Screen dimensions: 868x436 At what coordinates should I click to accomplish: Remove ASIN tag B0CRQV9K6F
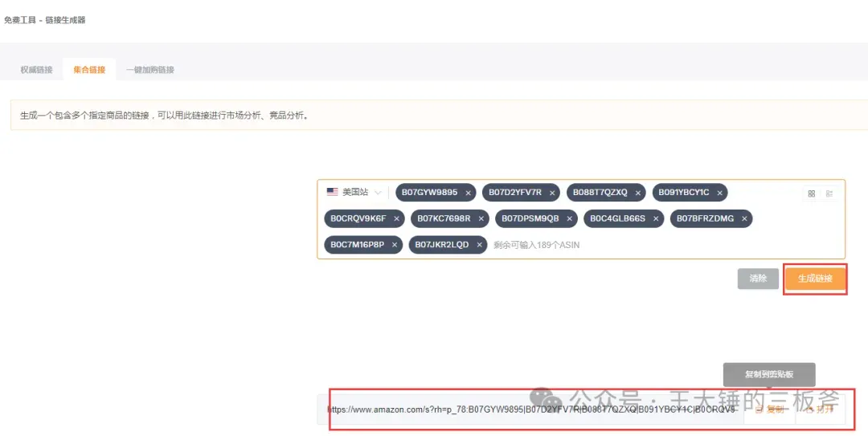pyautogui.click(x=396, y=219)
